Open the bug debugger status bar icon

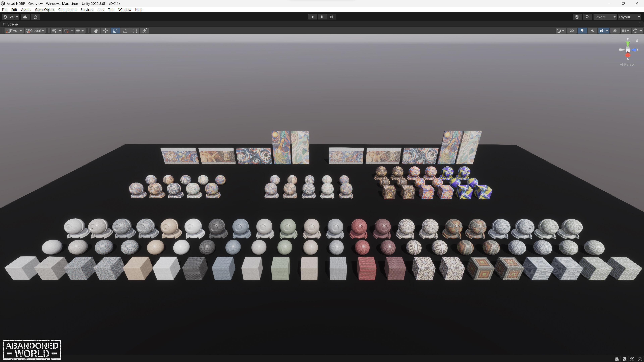(617, 359)
